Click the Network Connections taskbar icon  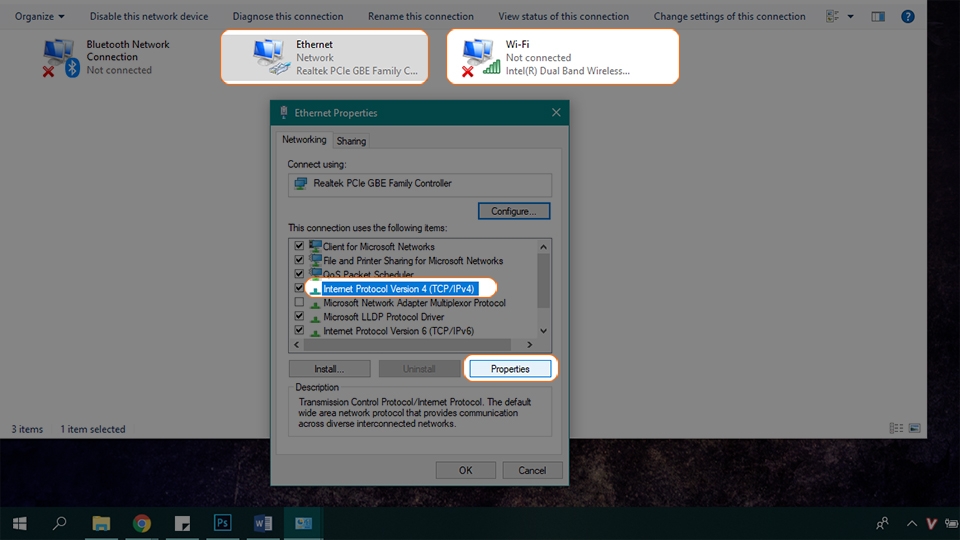click(303, 523)
